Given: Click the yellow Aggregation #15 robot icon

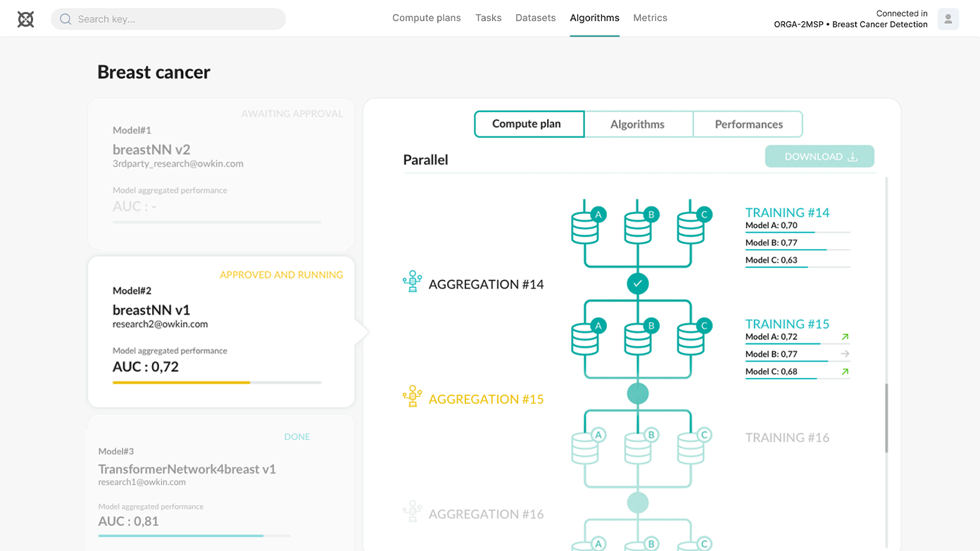Looking at the screenshot, I should click(413, 396).
